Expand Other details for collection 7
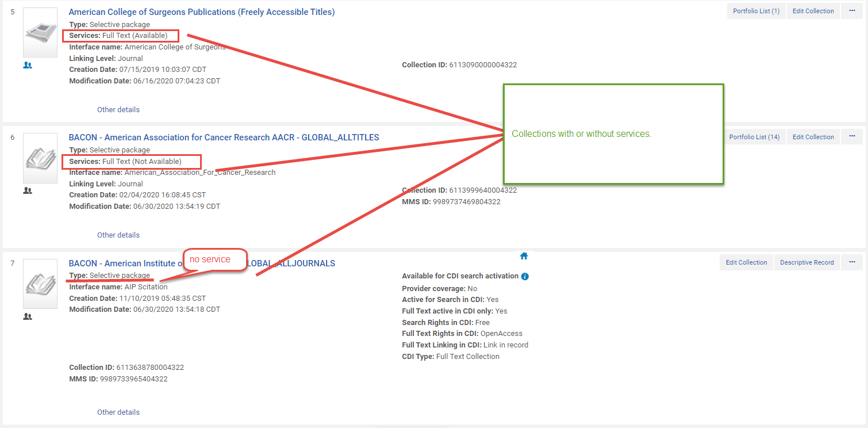 (118, 412)
